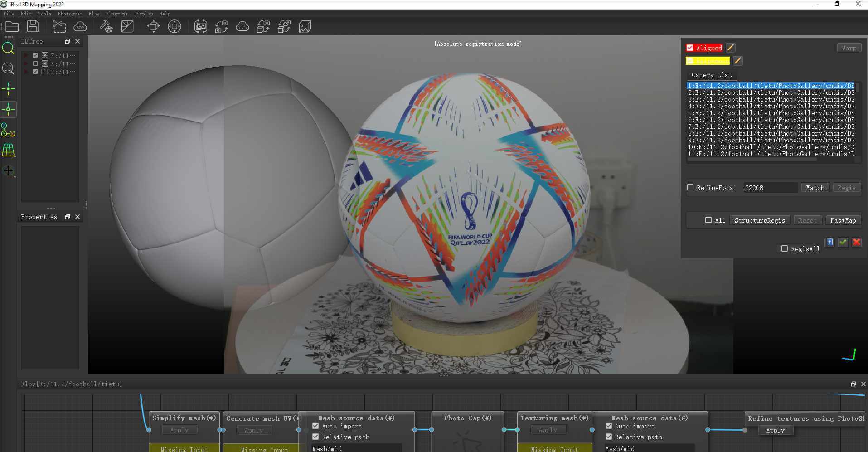Open the Help menu
The image size is (868, 452).
165,14
